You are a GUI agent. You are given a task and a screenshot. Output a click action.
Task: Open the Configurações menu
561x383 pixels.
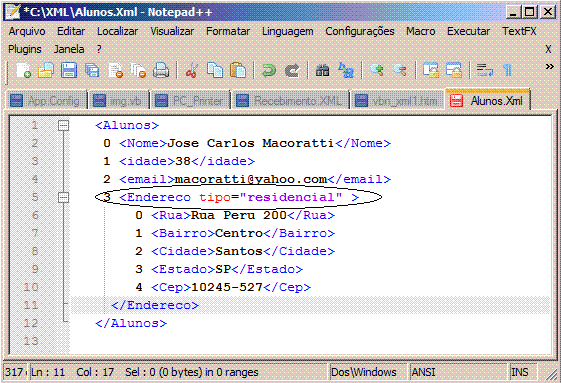[360, 31]
